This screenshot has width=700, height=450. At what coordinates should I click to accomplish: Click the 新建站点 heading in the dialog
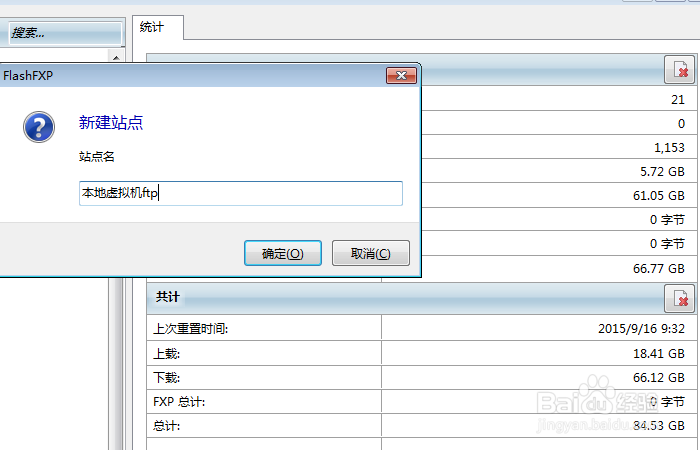(111, 122)
